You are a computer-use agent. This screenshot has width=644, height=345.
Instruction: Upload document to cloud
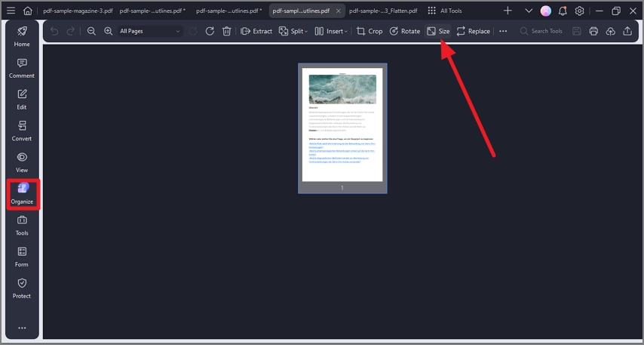tap(611, 31)
